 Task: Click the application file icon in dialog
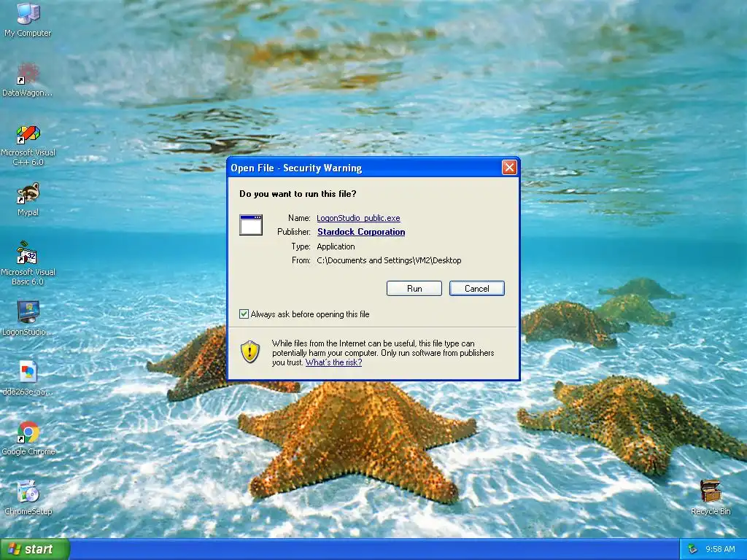[x=251, y=225]
